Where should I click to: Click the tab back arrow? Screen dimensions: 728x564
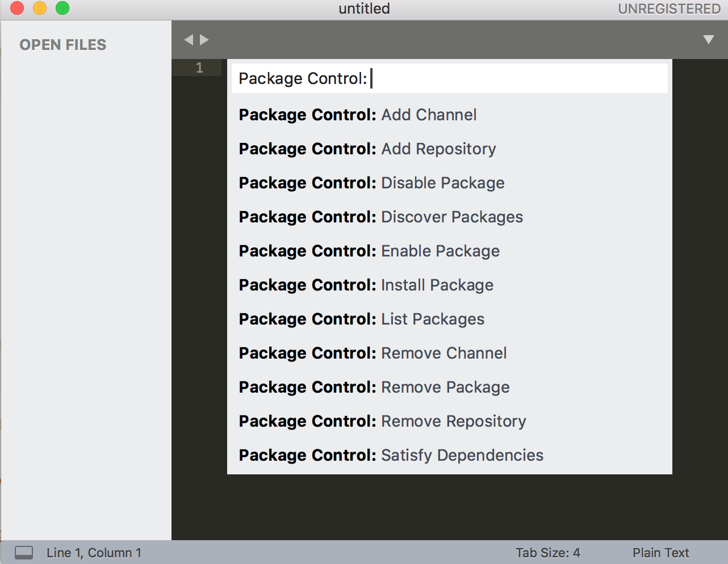pyautogui.click(x=189, y=40)
